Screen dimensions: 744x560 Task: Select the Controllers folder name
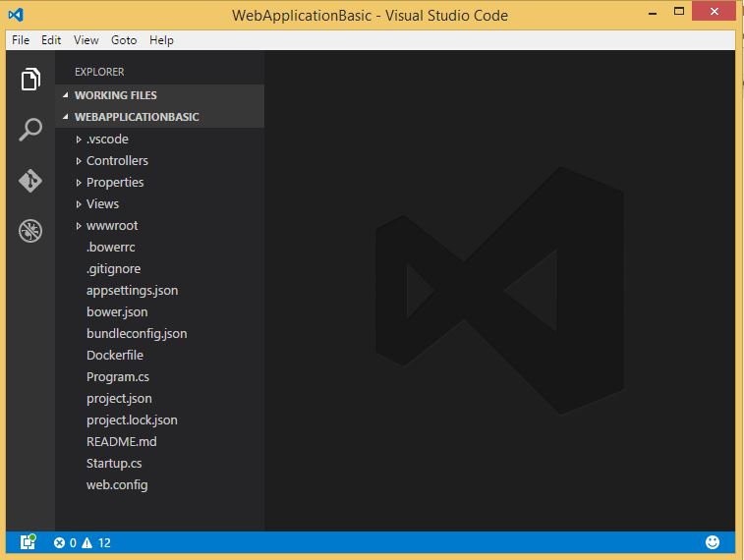[x=117, y=161]
